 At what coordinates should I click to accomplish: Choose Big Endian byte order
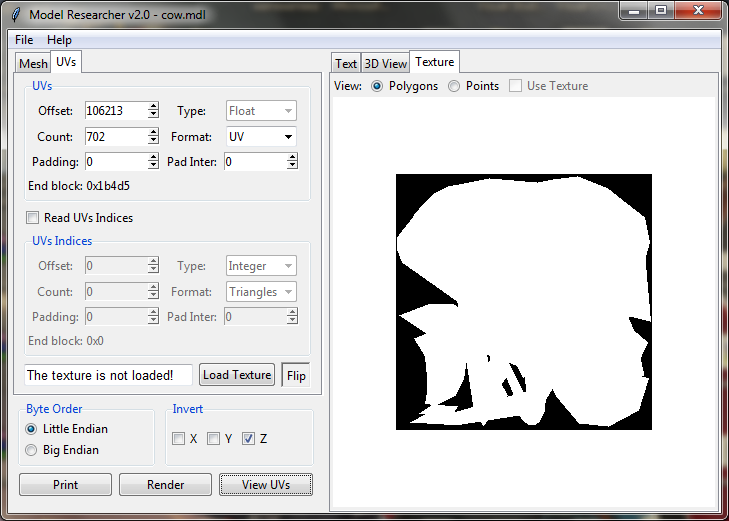click(x=31, y=450)
